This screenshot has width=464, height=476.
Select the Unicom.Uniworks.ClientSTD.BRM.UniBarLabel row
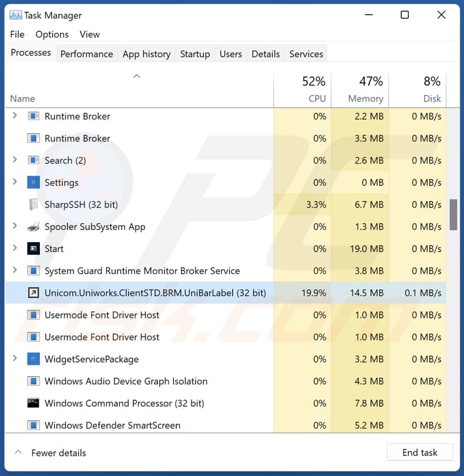226,293
